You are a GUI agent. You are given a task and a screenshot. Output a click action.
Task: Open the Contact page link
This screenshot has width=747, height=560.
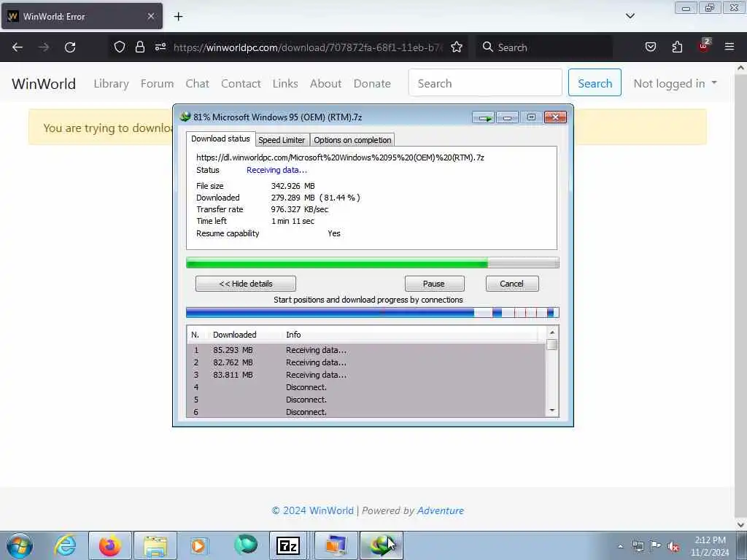pyautogui.click(x=241, y=83)
